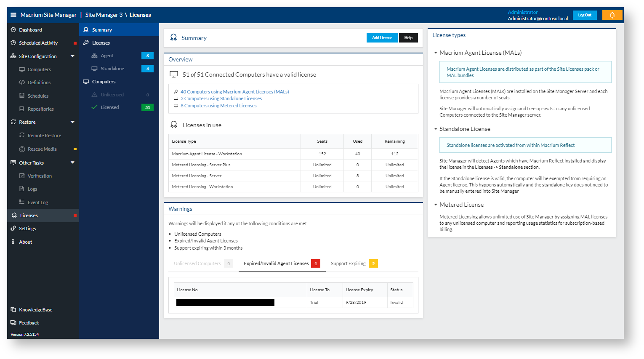Select Expired/Invalid Agent Licenses tab
644x359 pixels.
282,263
